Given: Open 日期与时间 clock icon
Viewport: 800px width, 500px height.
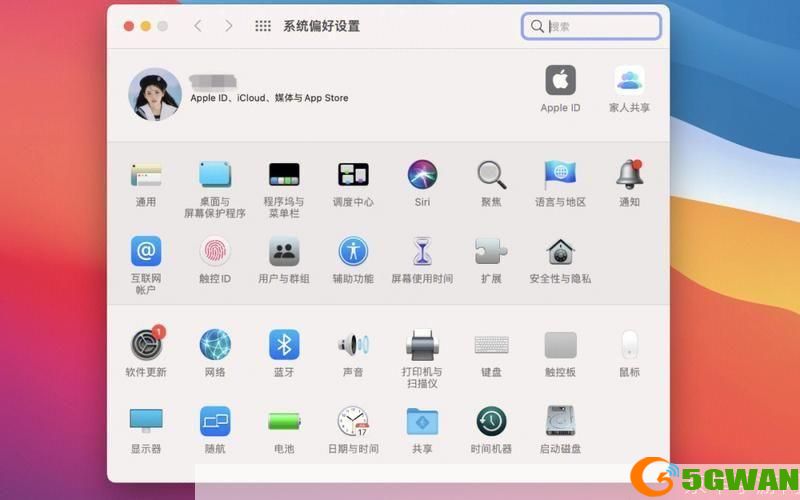Looking at the screenshot, I should click(x=353, y=421).
